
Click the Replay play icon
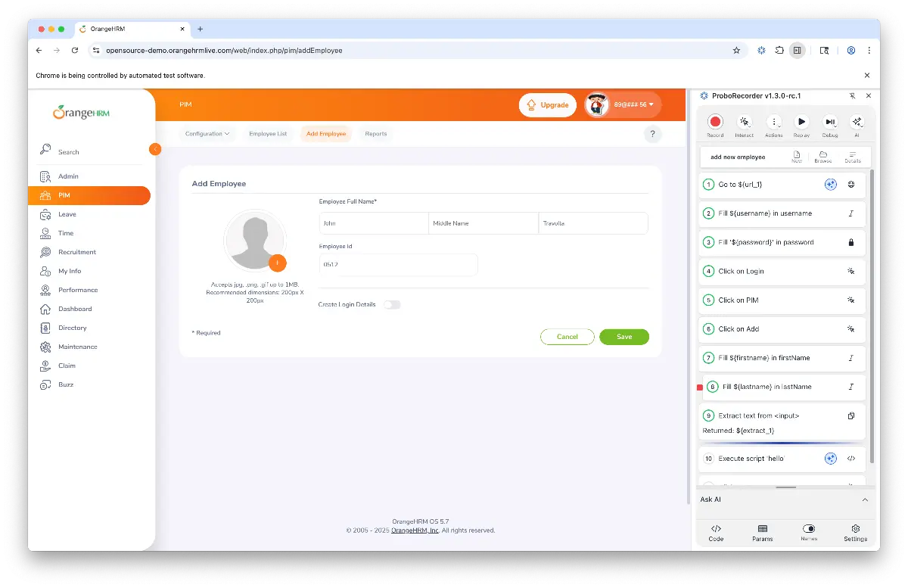click(801, 122)
